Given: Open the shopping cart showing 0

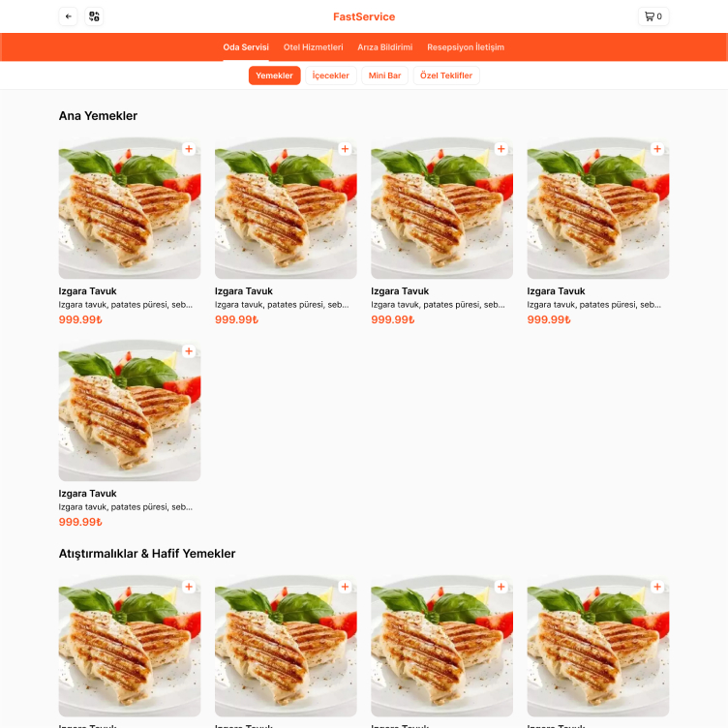Looking at the screenshot, I should click(x=653, y=16).
